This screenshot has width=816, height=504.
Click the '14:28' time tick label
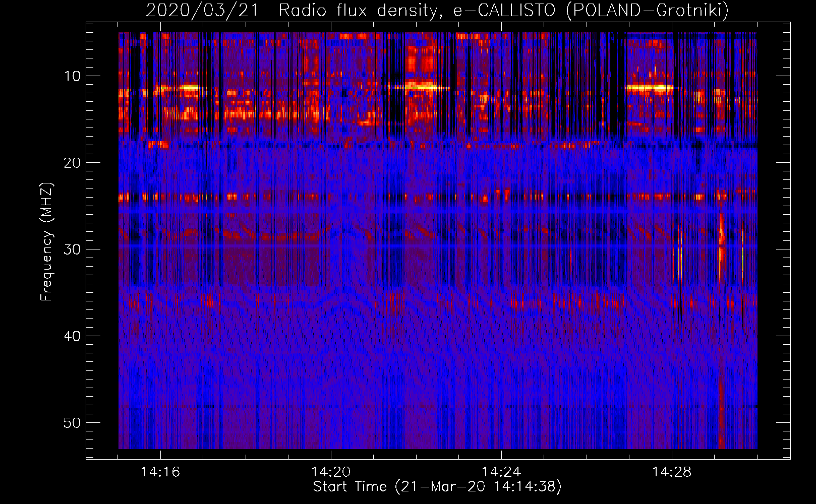[672, 472]
